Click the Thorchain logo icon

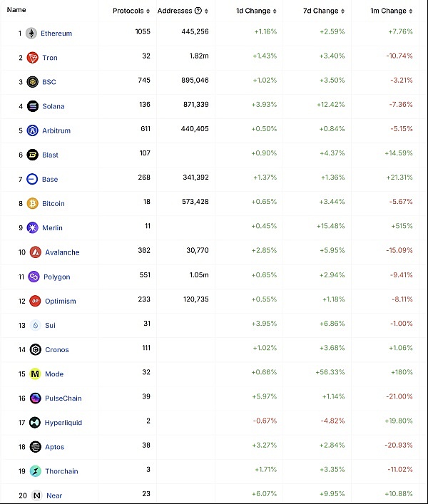[x=34, y=471]
